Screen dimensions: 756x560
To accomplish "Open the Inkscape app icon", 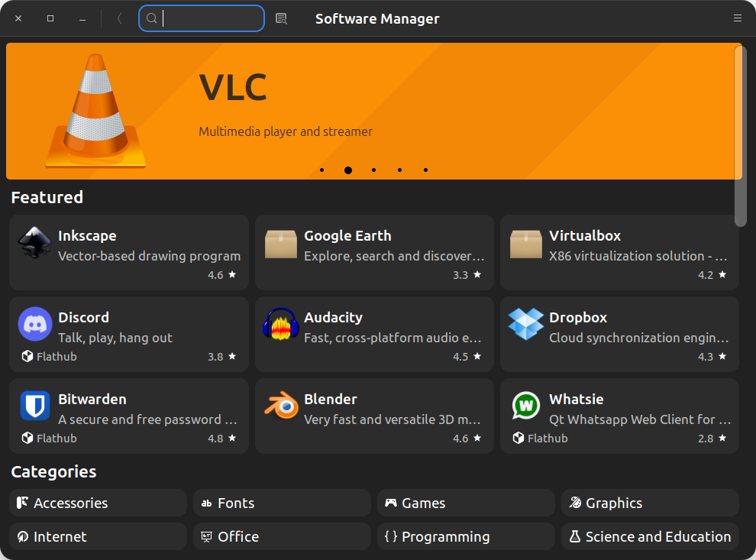I will [x=34, y=243].
